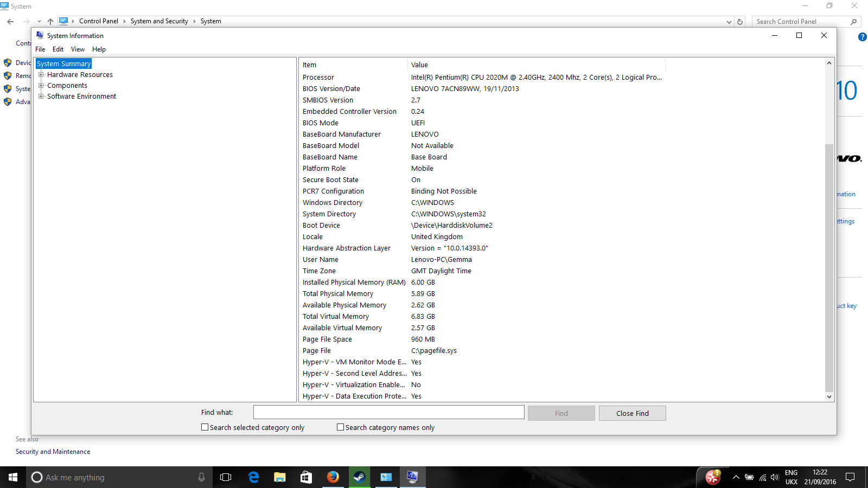The image size is (868, 488).
Task: Expand the Components node
Action: pos(41,86)
